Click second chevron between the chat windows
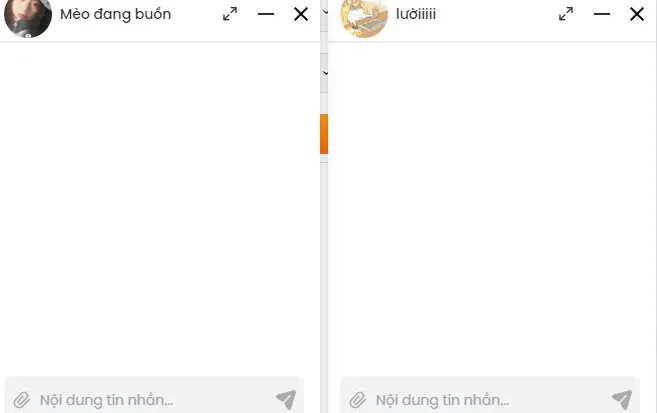657x413 pixels. [x=325, y=73]
